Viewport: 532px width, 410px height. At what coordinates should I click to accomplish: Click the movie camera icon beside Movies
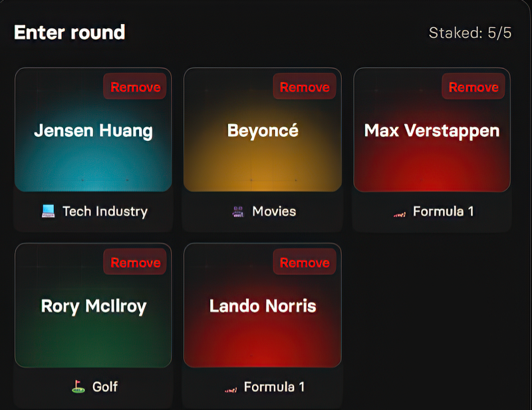238,212
